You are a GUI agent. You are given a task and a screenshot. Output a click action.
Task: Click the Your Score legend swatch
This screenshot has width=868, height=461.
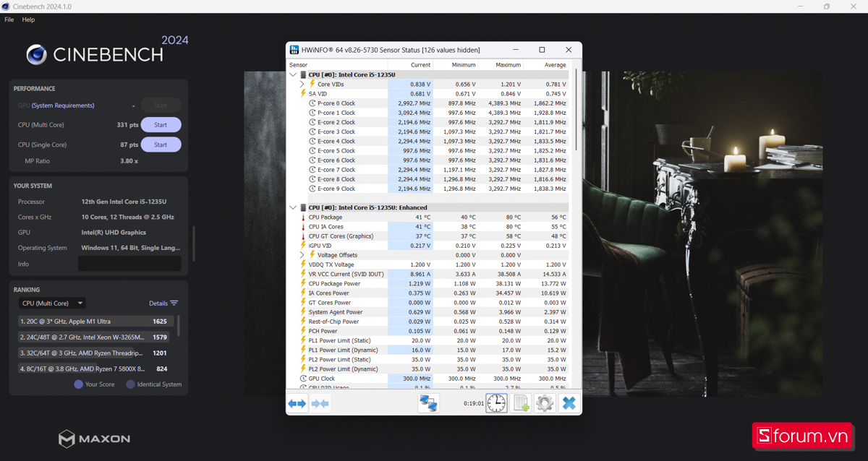79,384
